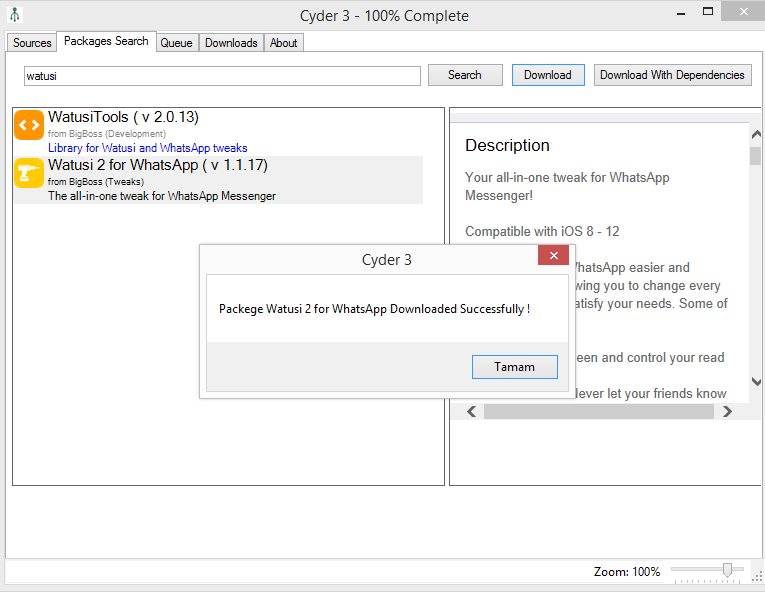
Task: Open the About tab
Action: (x=283, y=43)
